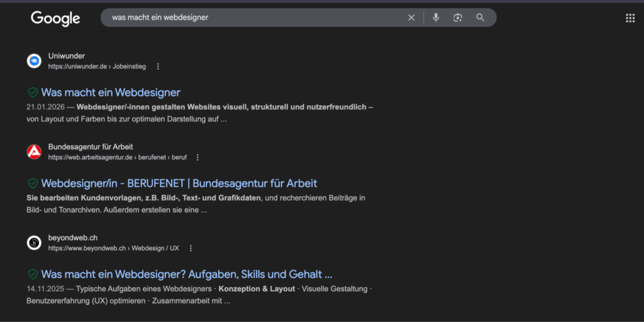Open 'Aufgaben, Skills und Gehalt' result link
The image size is (644, 322).
point(186,274)
